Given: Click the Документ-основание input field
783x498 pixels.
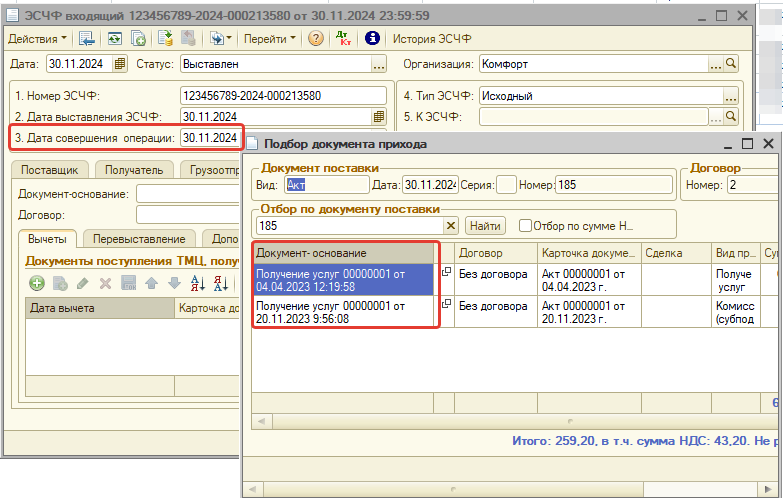Looking at the screenshot, I should point(189,194).
